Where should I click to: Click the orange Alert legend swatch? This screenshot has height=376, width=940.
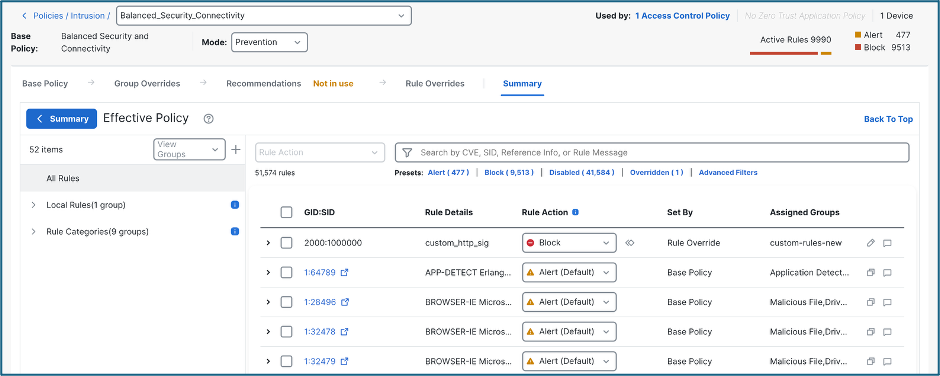(858, 35)
